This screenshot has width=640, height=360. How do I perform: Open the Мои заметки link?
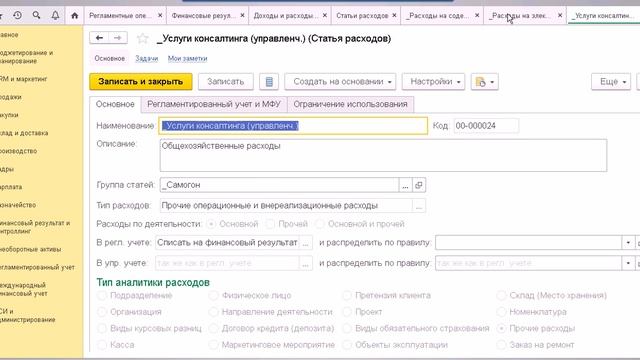click(187, 59)
